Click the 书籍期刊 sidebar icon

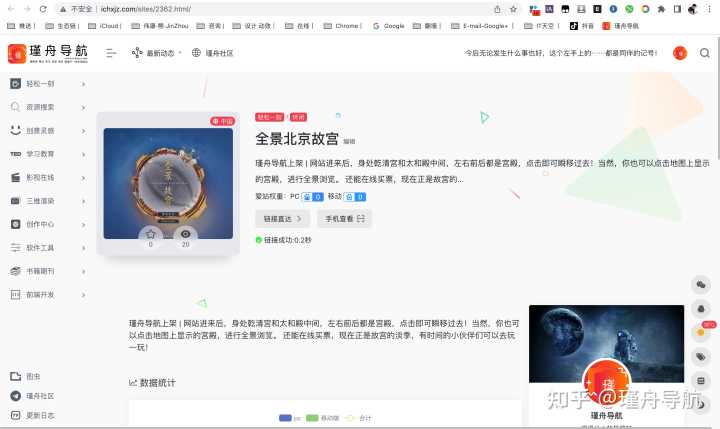[x=16, y=271]
